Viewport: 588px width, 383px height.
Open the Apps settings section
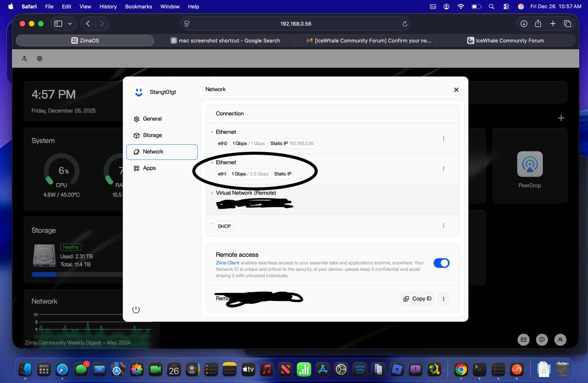click(149, 168)
